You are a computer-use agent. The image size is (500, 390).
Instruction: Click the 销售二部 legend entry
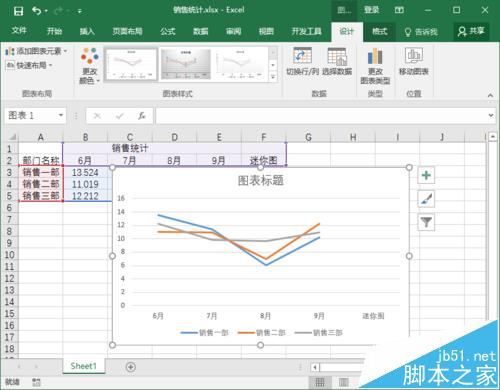tap(261, 333)
